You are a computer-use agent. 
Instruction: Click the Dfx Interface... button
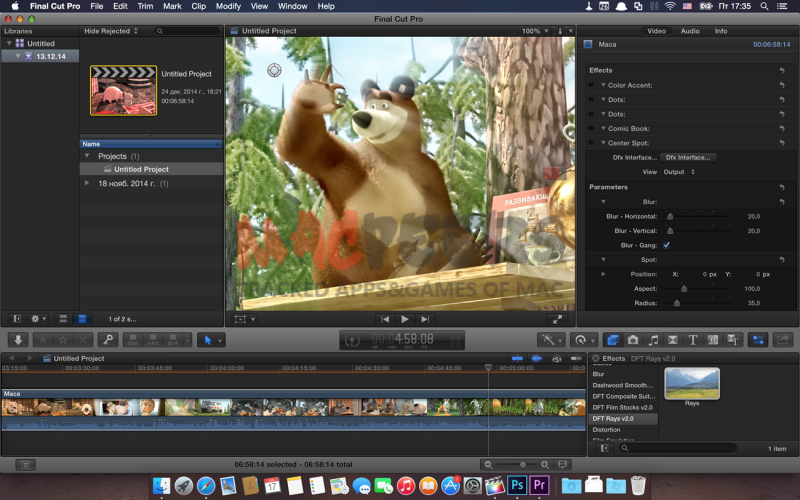(688, 157)
